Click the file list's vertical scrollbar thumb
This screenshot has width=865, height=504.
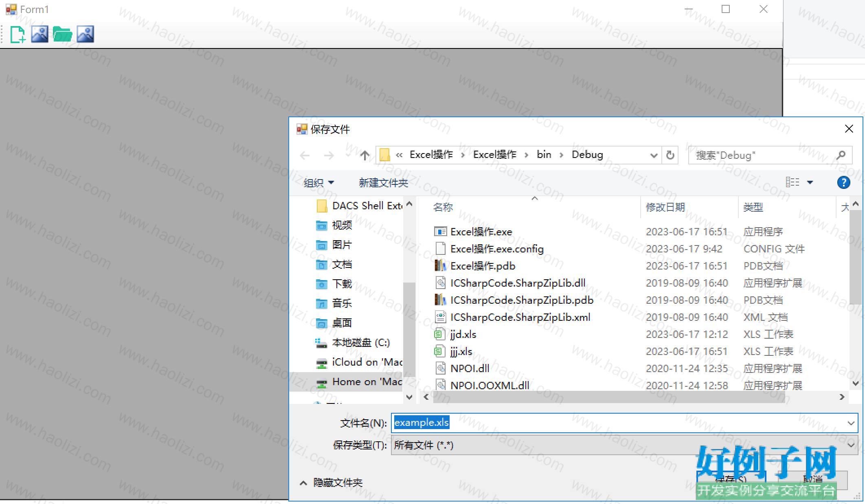click(855, 257)
